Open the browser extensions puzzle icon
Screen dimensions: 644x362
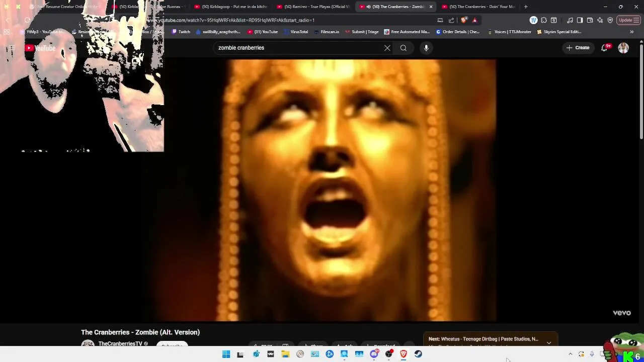(x=544, y=20)
